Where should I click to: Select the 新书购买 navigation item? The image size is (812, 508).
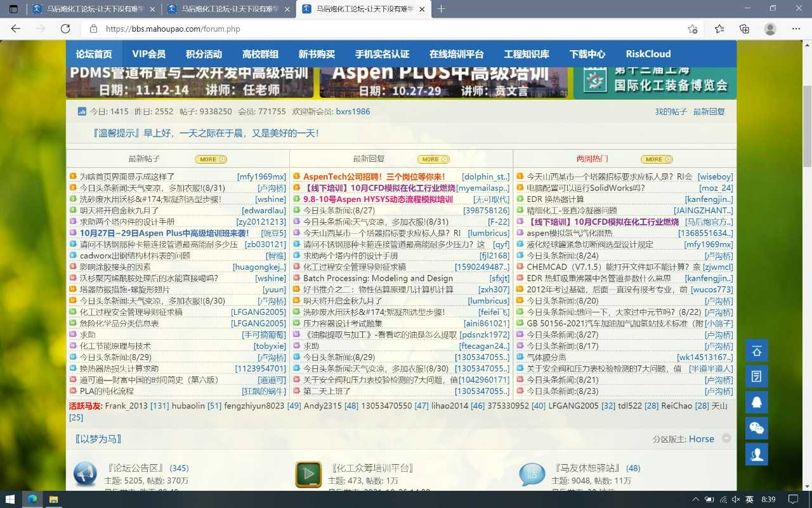pyautogui.click(x=317, y=54)
